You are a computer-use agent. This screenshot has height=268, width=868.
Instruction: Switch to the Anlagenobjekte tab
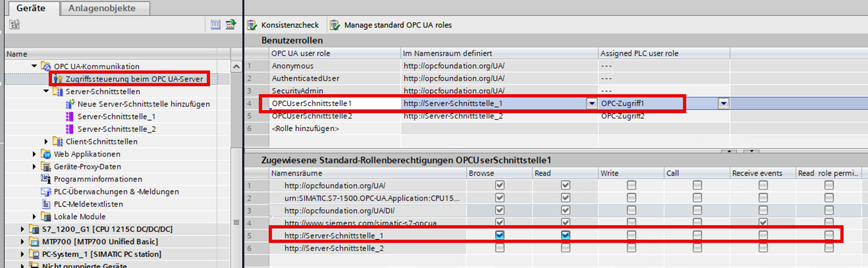102,8
